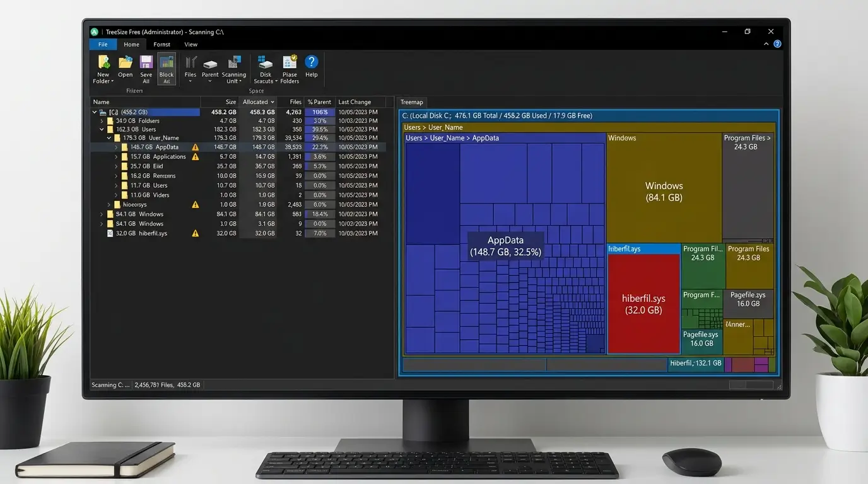Sort by the % Parent column header
This screenshot has height=484, width=868.
[x=320, y=102]
